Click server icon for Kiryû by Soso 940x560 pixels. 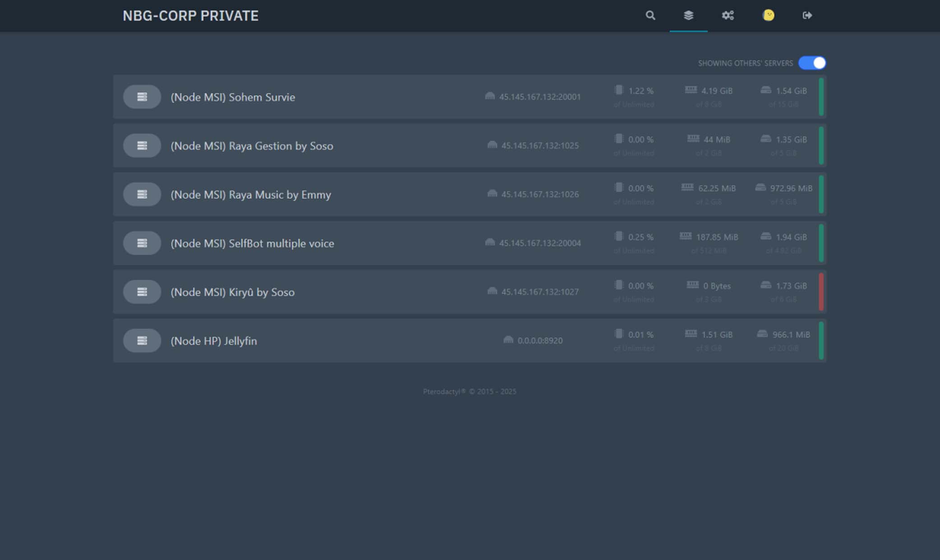pos(142,292)
